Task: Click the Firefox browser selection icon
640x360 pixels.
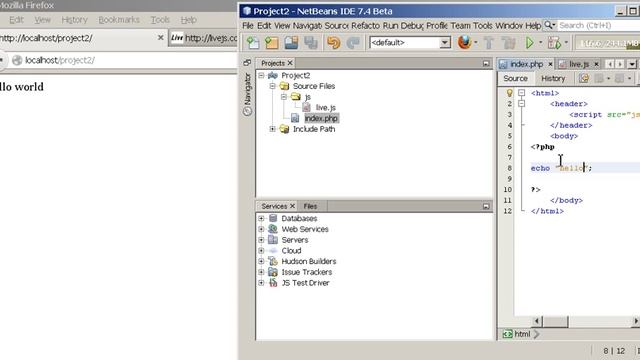Action: [x=464, y=42]
